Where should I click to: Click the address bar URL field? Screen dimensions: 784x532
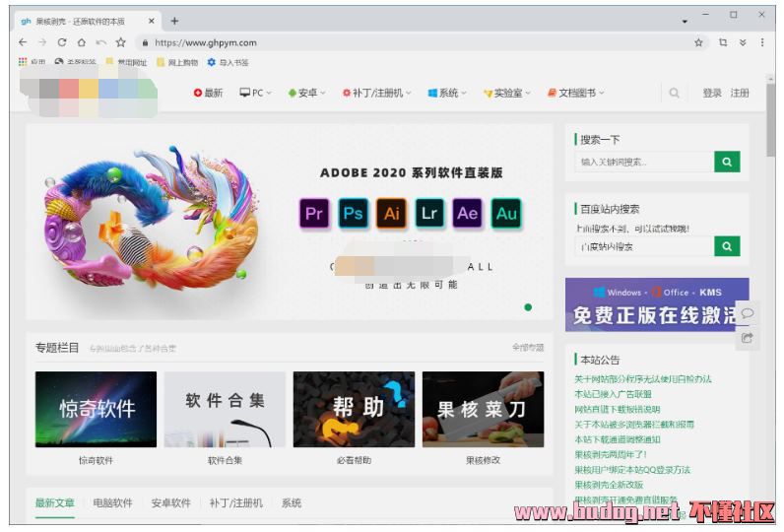click(415, 42)
